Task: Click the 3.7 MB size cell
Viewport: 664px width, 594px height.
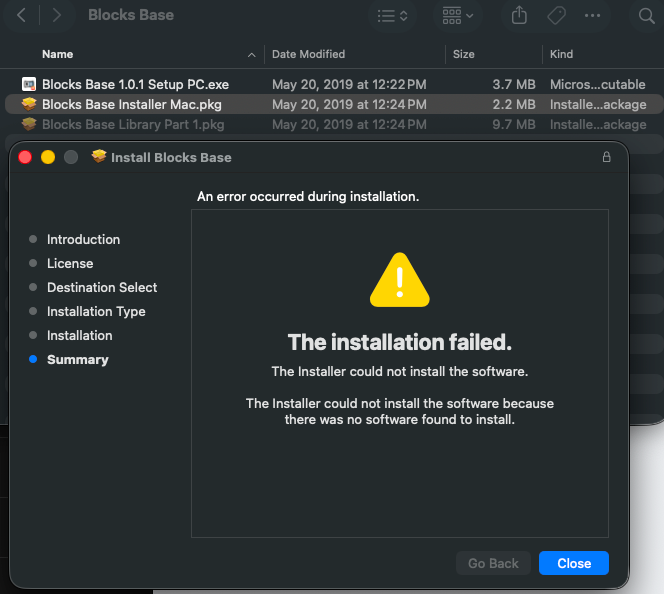Action: pos(514,84)
